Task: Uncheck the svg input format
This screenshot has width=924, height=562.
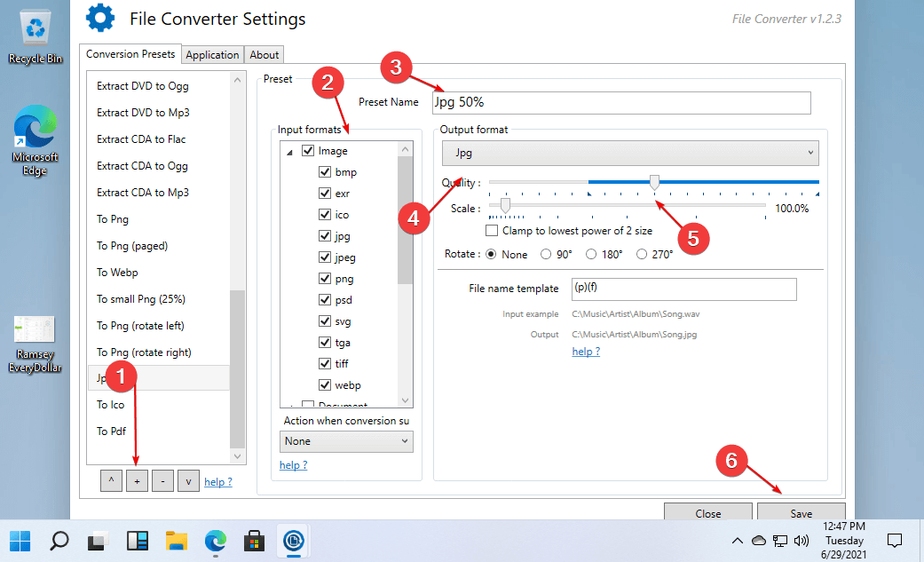Action: (325, 321)
